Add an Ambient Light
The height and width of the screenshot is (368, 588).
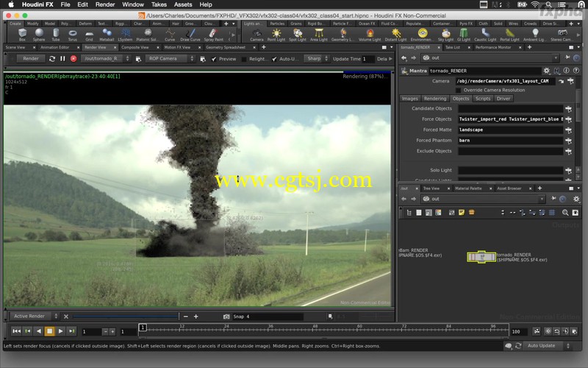click(x=535, y=35)
